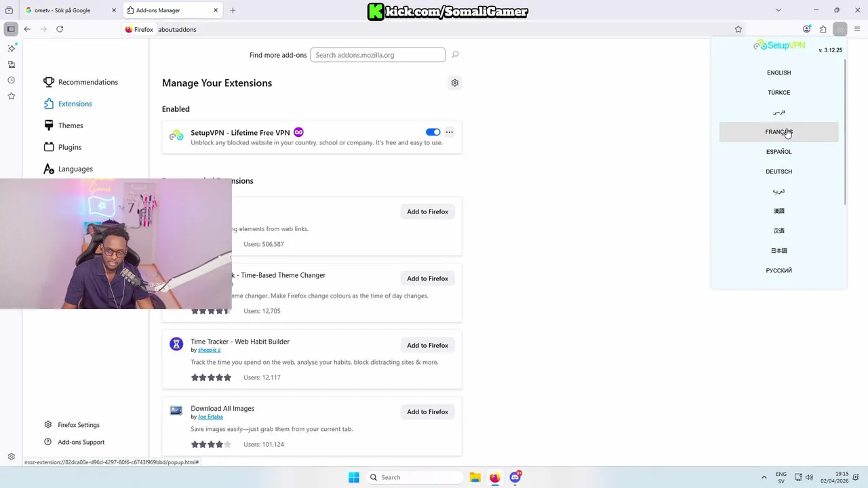This screenshot has width=868, height=488.
Task: Reload the about:addons page
Action: pos(60,29)
